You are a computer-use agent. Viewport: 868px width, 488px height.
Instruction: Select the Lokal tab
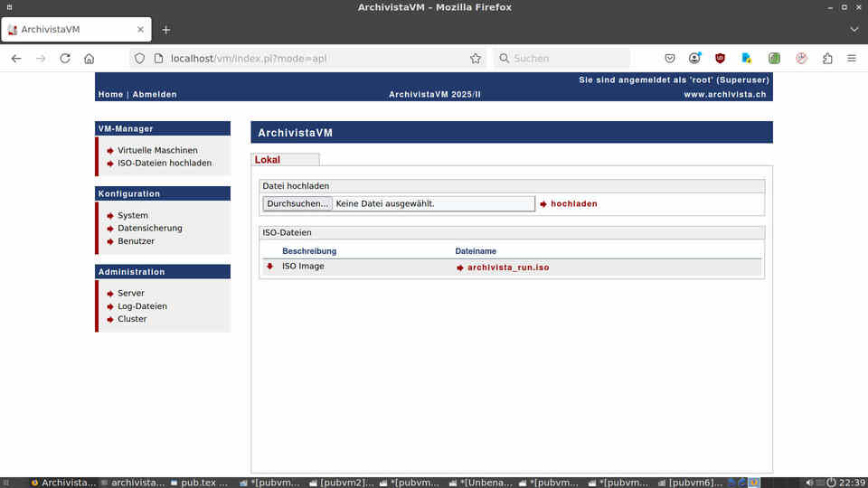point(285,159)
